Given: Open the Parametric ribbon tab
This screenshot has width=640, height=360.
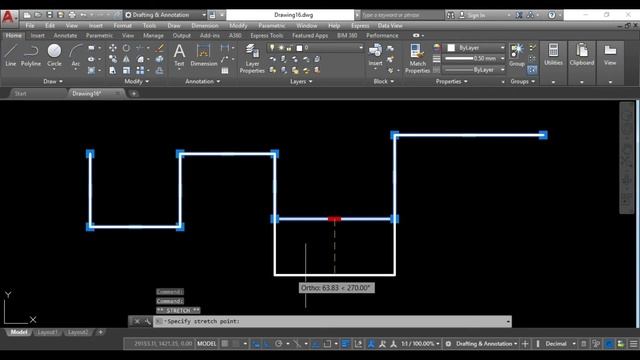Looking at the screenshot, I should pyautogui.click(x=99, y=36).
